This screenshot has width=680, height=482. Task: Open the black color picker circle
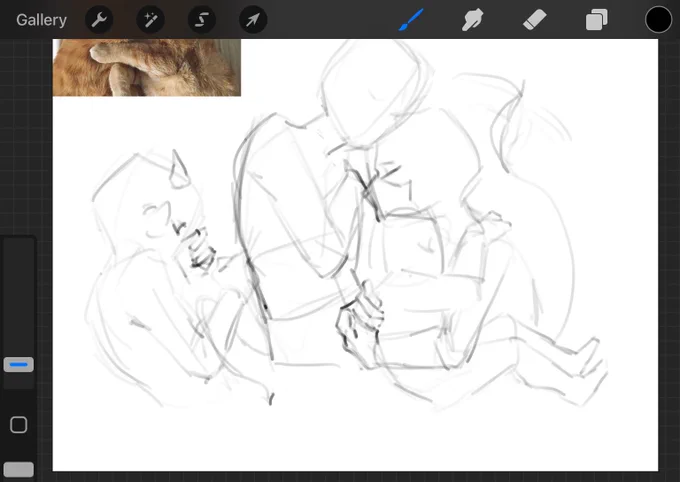658,20
